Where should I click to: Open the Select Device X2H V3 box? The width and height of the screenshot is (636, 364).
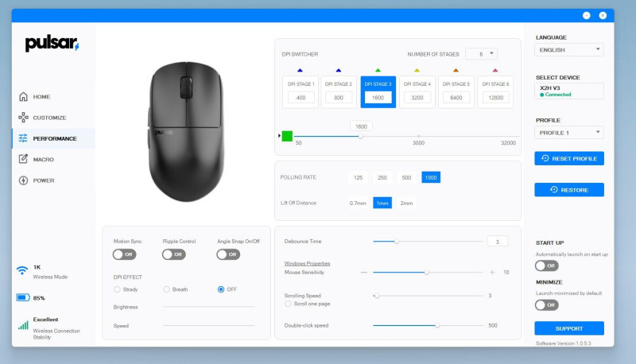pos(569,91)
